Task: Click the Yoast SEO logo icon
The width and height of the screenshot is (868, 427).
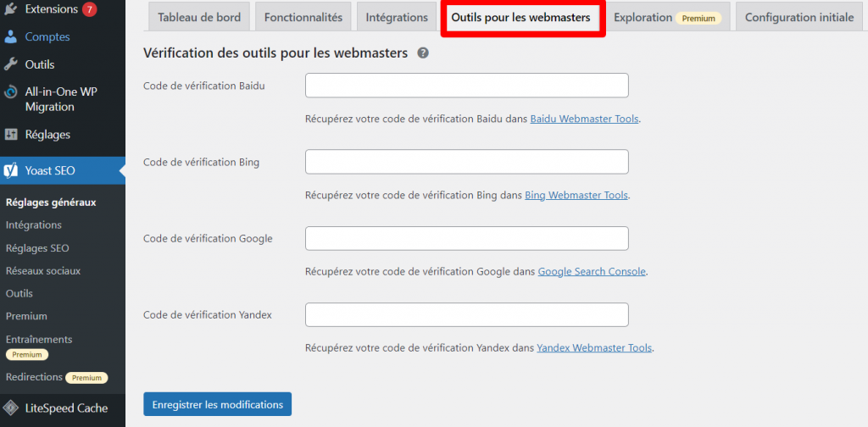Action: pyautogui.click(x=11, y=170)
